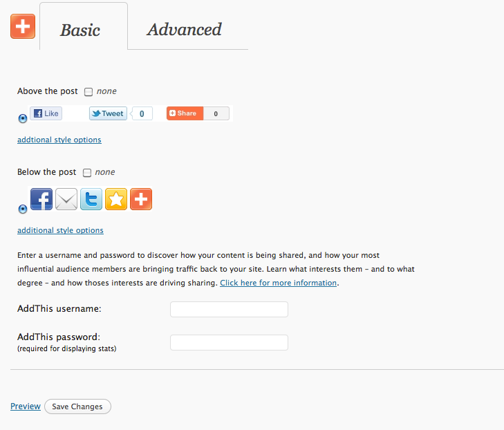Click the Save Changes button
Image resolution: width=504 pixels, height=430 pixels.
coord(77,406)
